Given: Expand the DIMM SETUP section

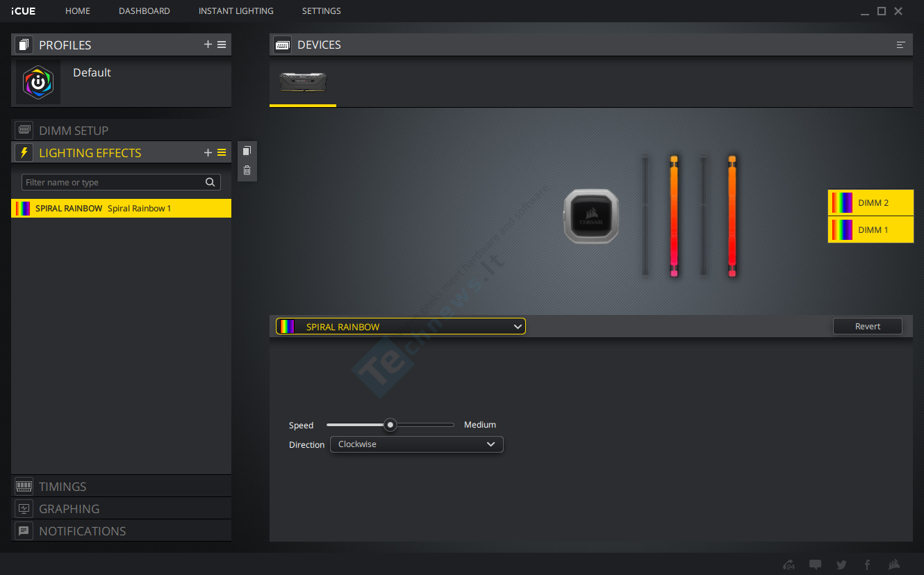Looking at the screenshot, I should [122, 130].
